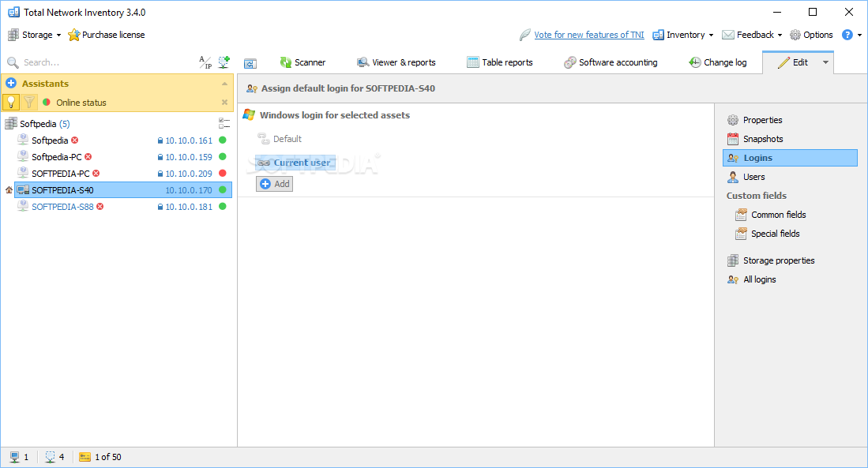Click IP address 10.10.0.181

(x=189, y=207)
